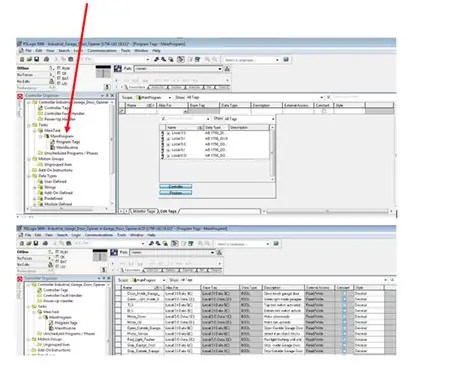Click Open file icon in upper window toolbar
The image size is (460, 368).
click(x=29, y=59)
